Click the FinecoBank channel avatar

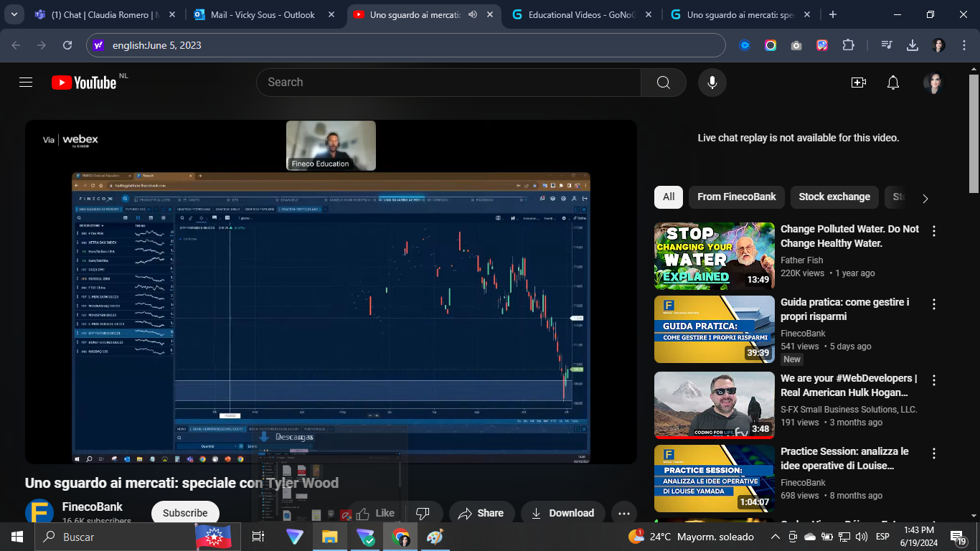39,512
